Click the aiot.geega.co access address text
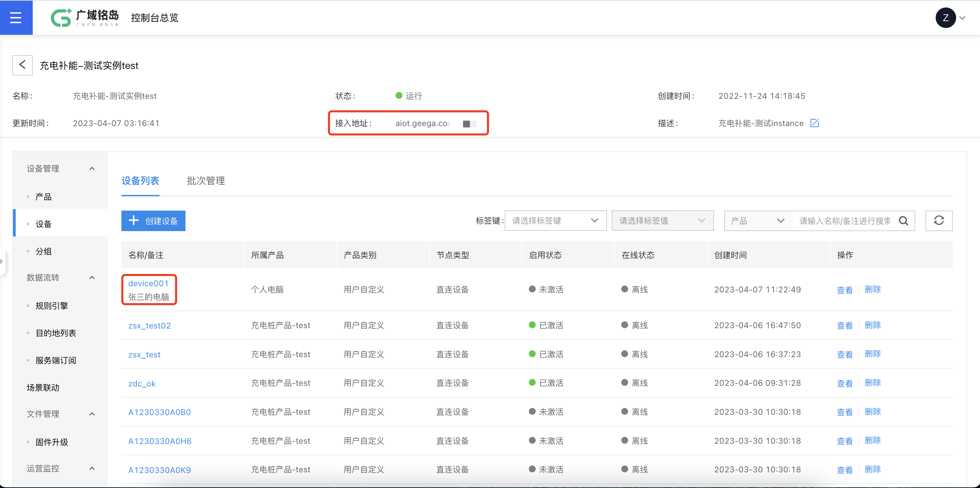 [422, 123]
